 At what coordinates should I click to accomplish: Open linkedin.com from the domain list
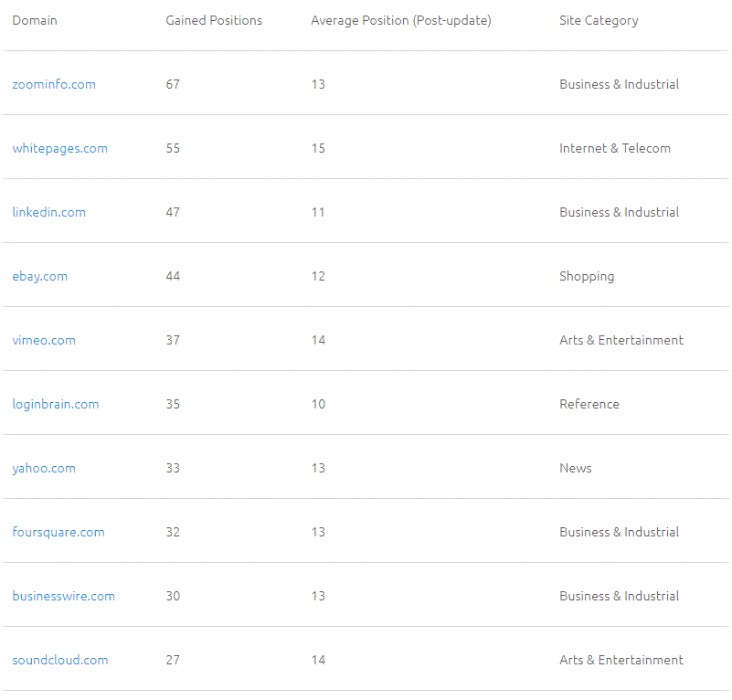coord(48,212)
